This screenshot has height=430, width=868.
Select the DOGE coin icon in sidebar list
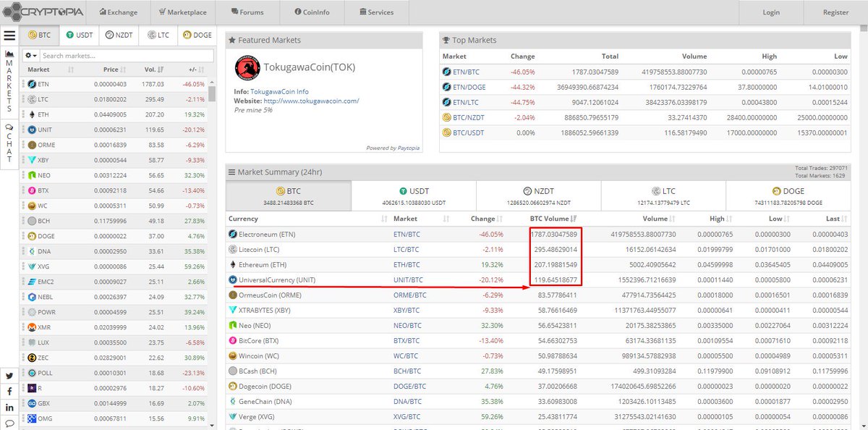tap(32, 236)
